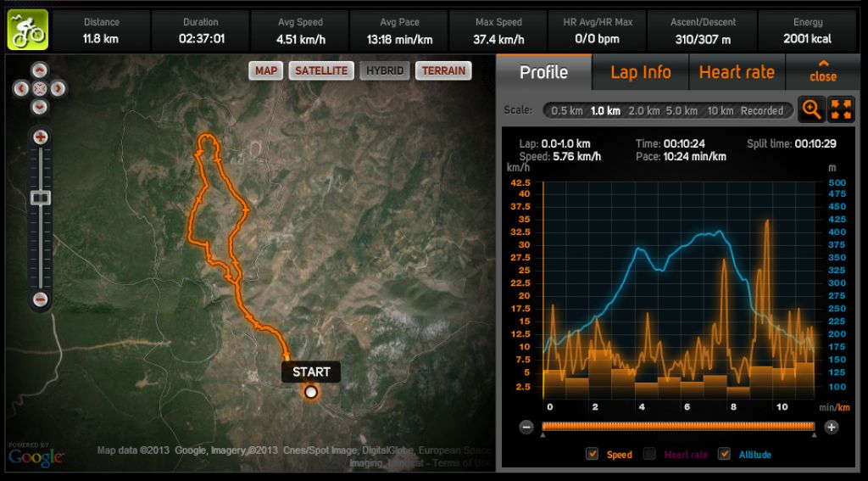Choose the Recorded scale option
868x481 pixels.
[762, 111]
